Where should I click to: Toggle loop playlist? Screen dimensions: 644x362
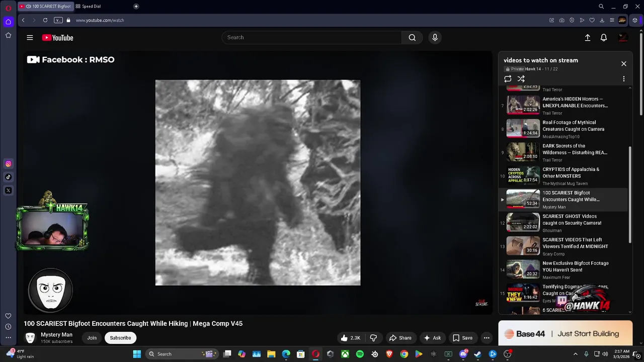508,79
